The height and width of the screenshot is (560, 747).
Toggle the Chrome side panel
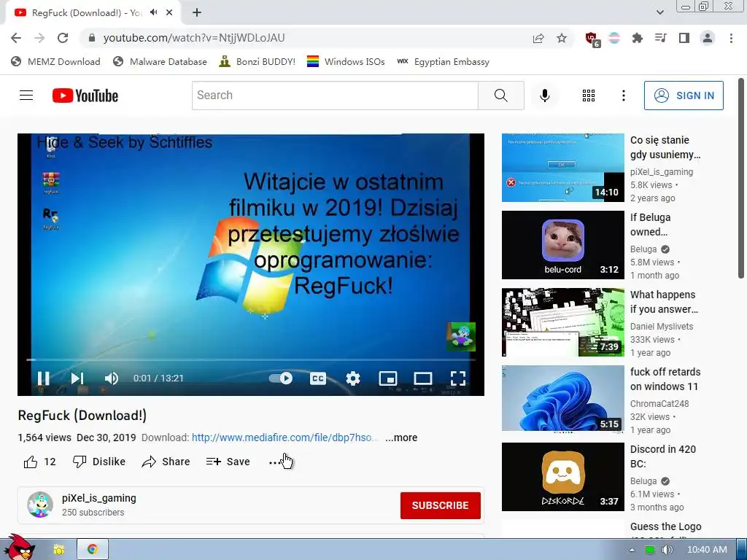[x=684, y=38]
